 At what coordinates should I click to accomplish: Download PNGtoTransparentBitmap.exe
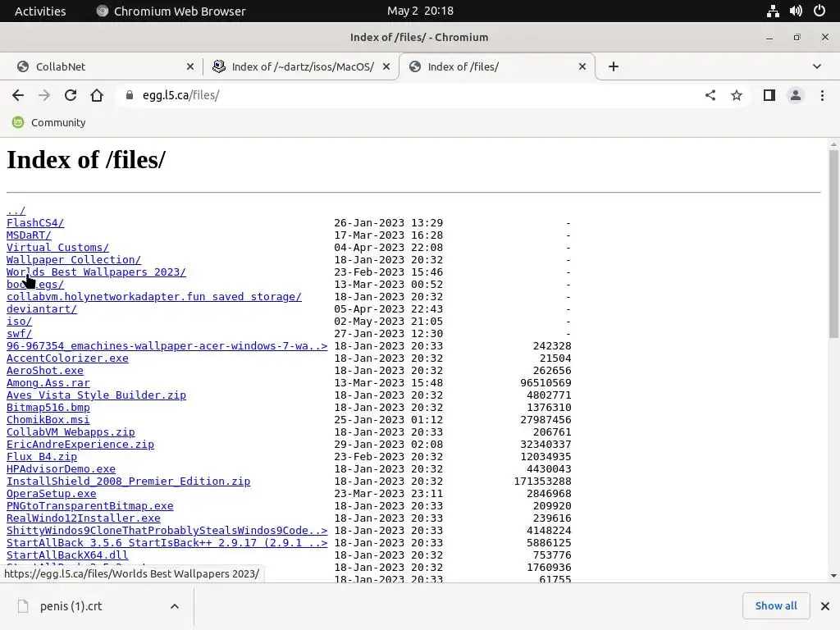tap(90, 506)
